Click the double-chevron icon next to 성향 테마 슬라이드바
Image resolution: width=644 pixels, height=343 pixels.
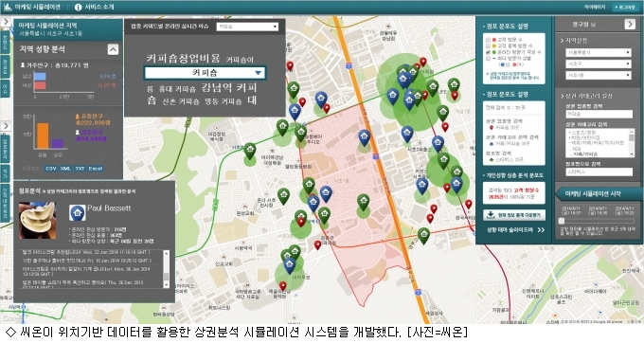541,230
